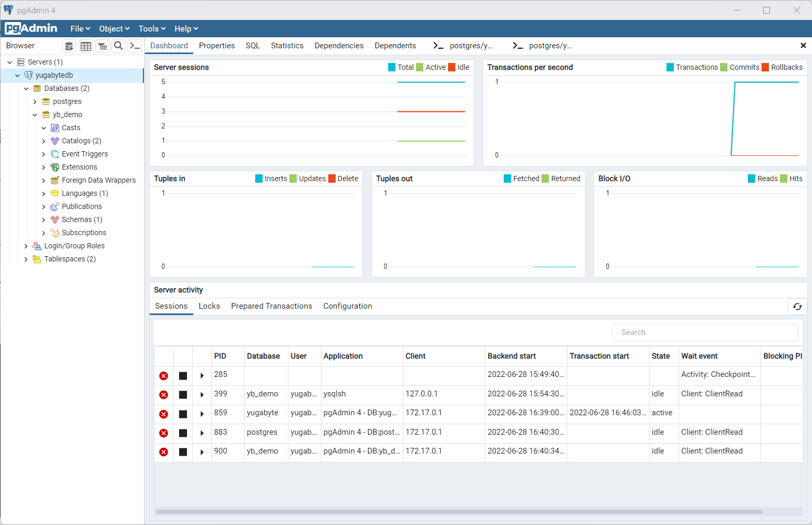Screen dimensions: 812x525
Task: Open the Query Tool terminal icon
Action: coord(134,46)
